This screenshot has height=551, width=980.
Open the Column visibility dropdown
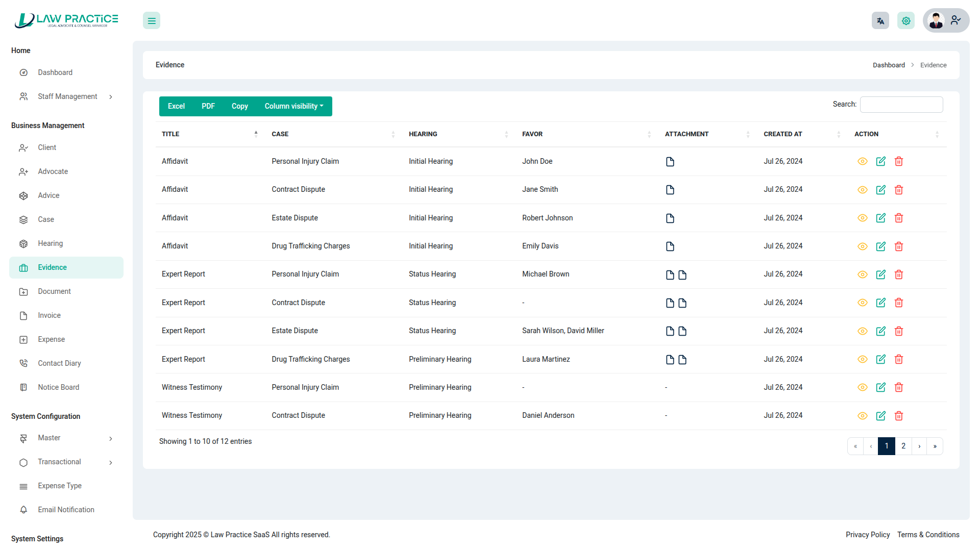pos(294,106)
